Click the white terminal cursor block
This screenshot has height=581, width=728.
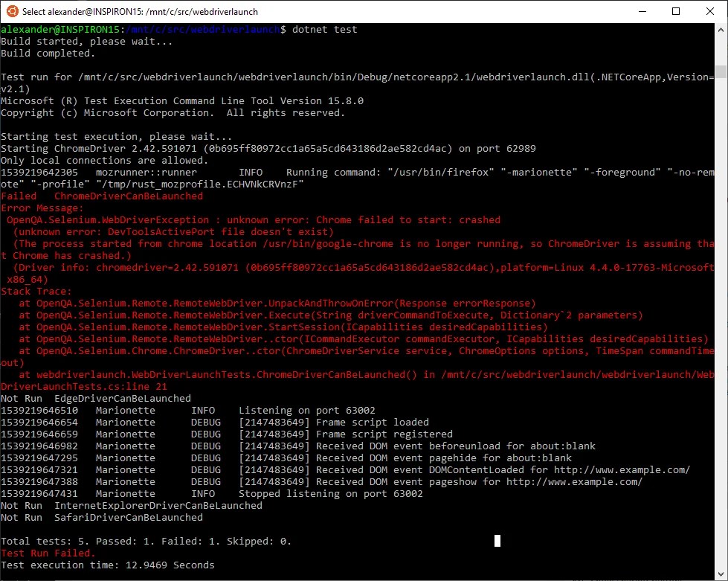(497, 541)
